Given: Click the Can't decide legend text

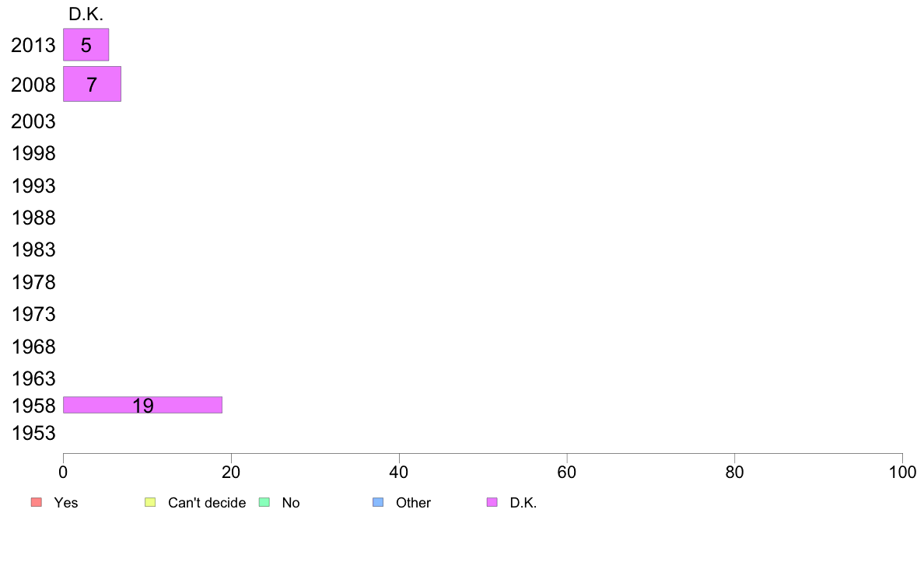Looking at the screenshot, I should (207, 503).
